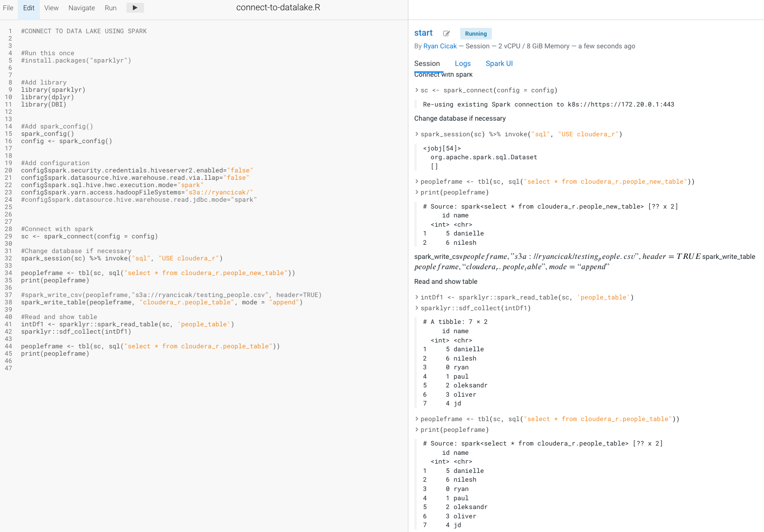Open the File menu
This screenshot has width=764, height=532.
tap(8, 8)
